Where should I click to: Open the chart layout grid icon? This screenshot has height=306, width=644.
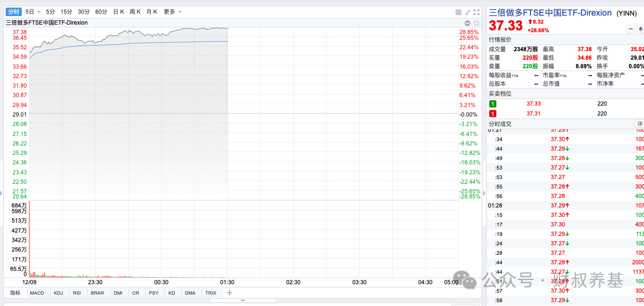tap(458, 12)
